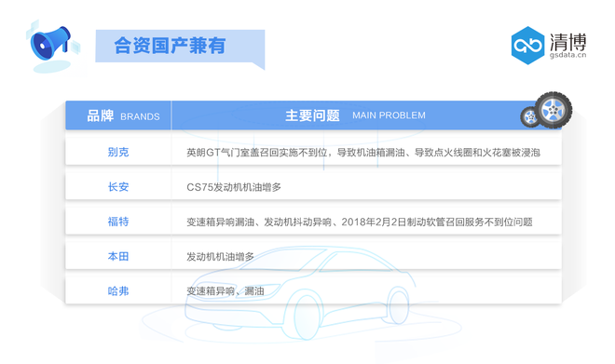The image size is (615, 364).
Task: Click the CS75发动机机油增多 problem text
Action: (x=234, y=187)
